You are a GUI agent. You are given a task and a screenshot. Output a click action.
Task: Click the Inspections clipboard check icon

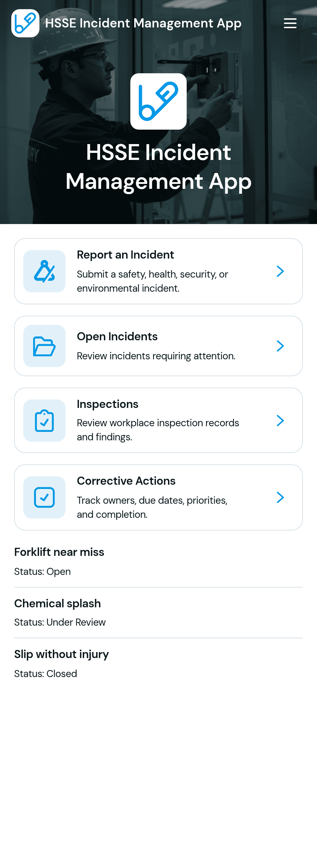(x=44, y=421)
